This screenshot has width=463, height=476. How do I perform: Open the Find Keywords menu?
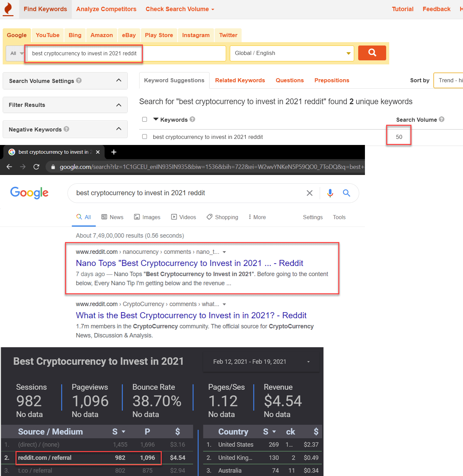point(45,9)
